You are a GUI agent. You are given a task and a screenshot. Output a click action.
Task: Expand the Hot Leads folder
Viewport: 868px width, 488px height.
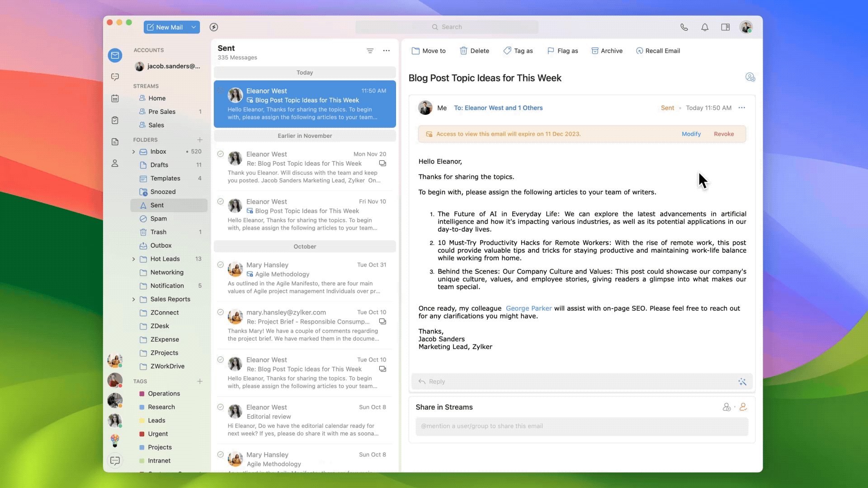[x=133, y=259]
